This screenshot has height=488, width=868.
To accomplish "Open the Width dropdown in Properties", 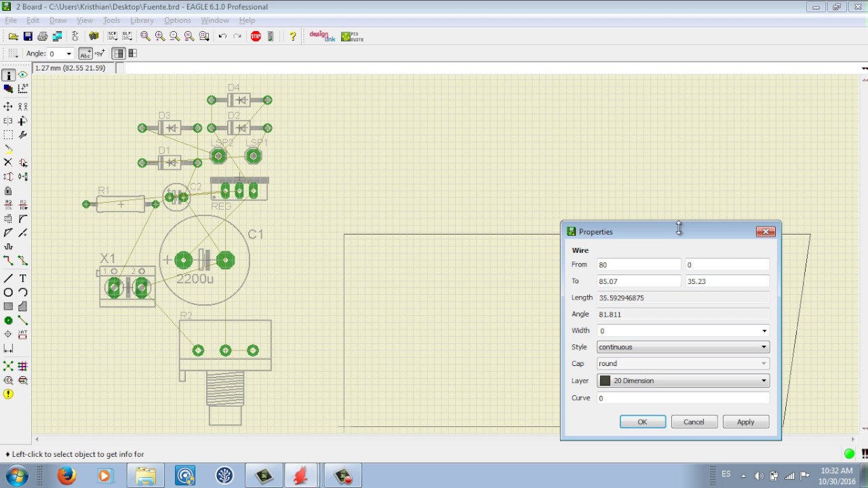I will point(764,331).
